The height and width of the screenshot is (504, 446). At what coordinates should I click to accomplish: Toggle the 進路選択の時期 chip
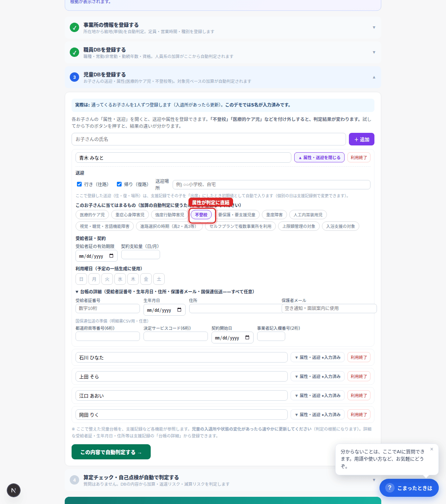coord(169,226)
